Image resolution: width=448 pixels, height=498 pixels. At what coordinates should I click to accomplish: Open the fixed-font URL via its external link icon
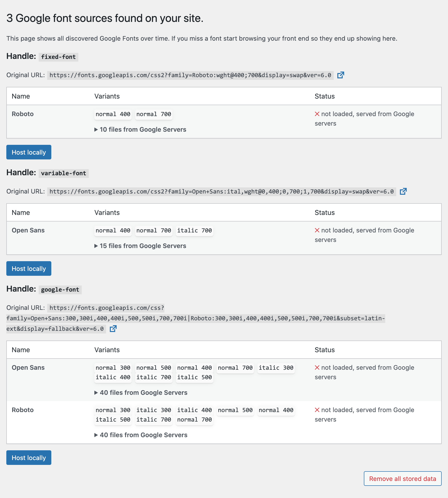(341, 75)
